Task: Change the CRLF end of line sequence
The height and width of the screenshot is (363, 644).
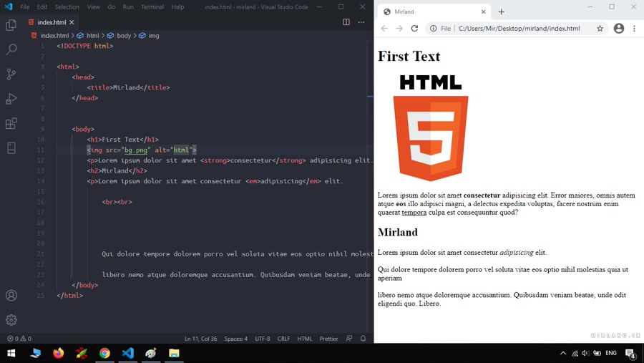Action: pos(283,339)
